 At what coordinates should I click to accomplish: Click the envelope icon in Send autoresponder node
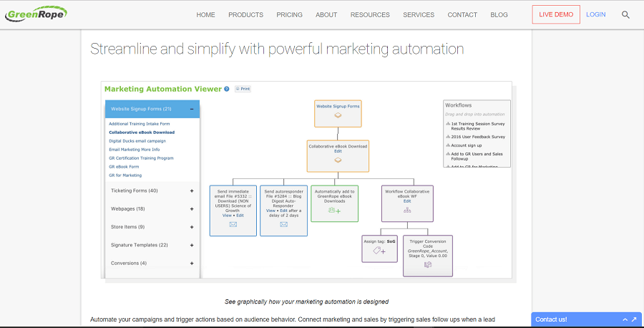click(x=284, y=224)
